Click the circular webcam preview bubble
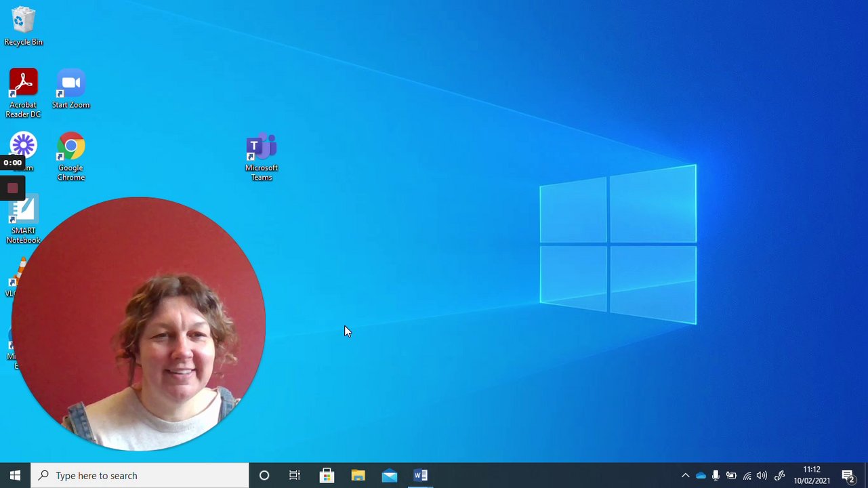The height and width of the screenshot is (488, 868). coord(138,324)
